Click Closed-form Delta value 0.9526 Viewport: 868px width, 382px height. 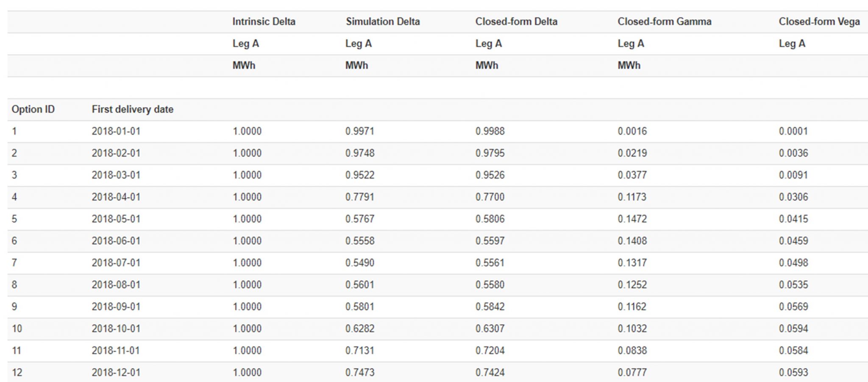click(x=490, y=175)
